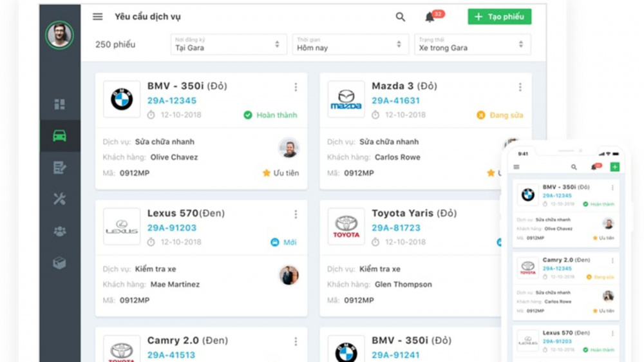Click the Mới status on Lexus card

pos(283,242)
